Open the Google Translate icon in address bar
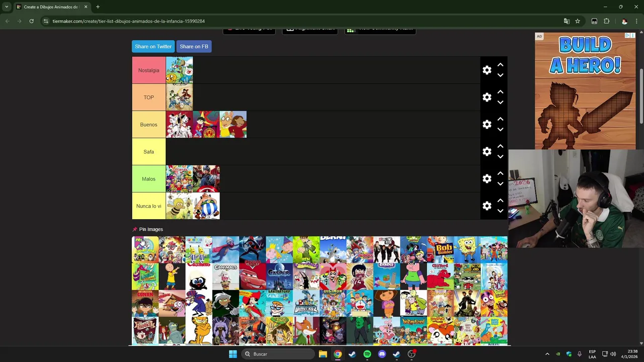Viewport: 644px width, 362px height. (x=567, y=21)
